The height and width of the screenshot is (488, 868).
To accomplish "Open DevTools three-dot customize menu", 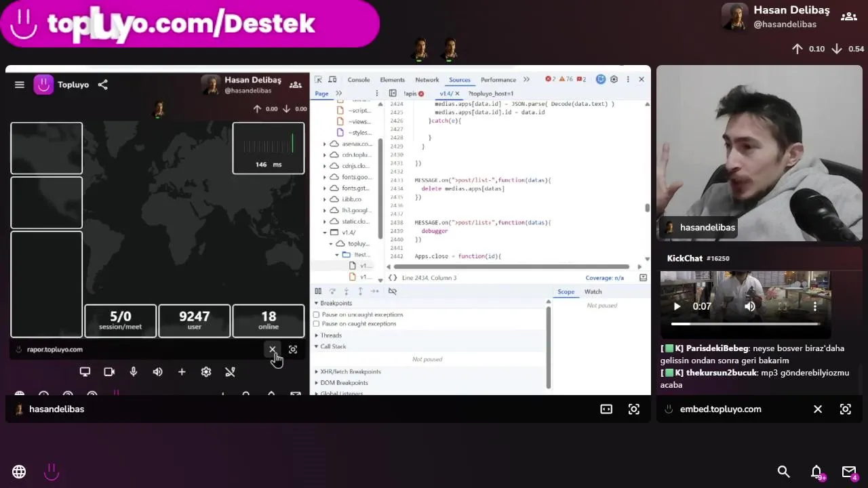I will pyautogui.click(x=628, y=79).
